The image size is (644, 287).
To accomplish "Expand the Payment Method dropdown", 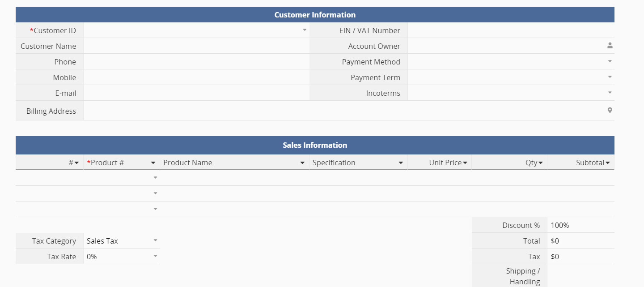I will click(610, 61).
